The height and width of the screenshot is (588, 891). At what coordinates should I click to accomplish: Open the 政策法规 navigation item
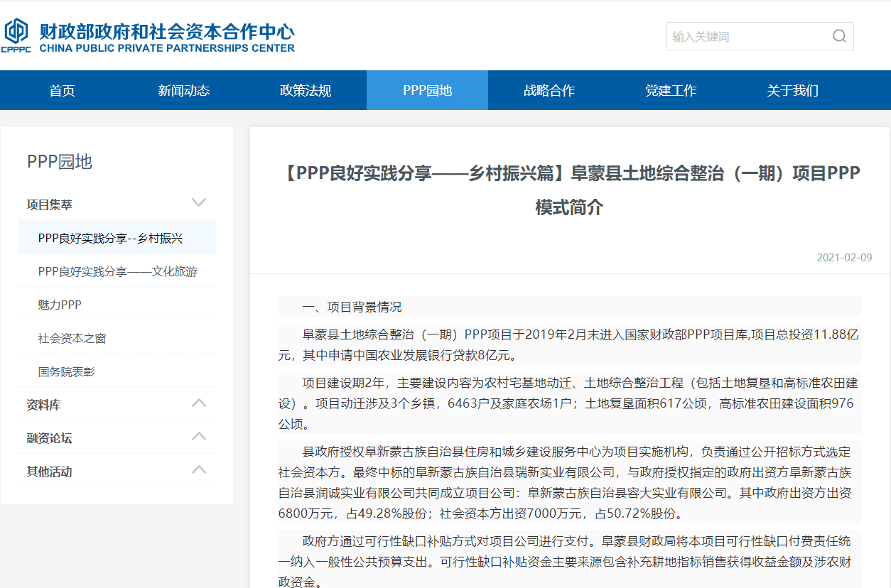(x=306, y=90)
